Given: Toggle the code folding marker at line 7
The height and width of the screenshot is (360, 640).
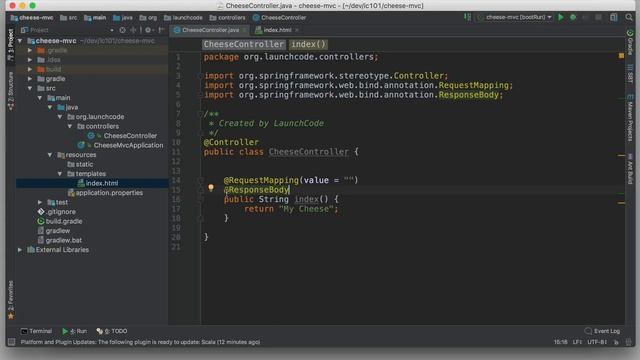Looking at the screenshot, I should coord(200,114).
